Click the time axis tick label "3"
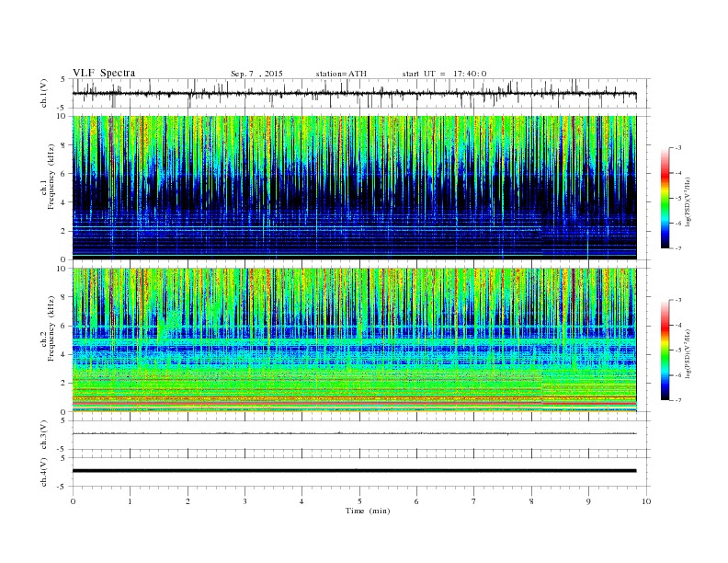Image resolution: width=728 pixels, height=563 pixels. pyautogui.click(x=245, y=501)
